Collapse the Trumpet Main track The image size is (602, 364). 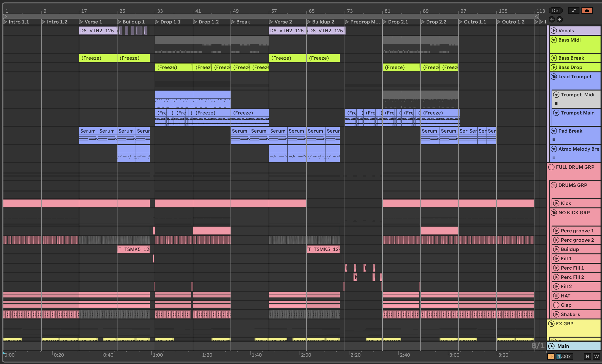coord(556,113)
